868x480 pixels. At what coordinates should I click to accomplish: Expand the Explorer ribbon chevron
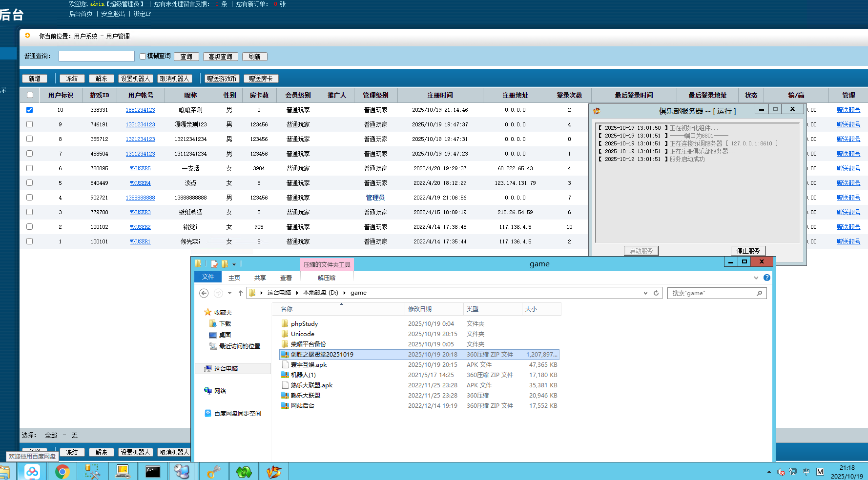[756, 278]
